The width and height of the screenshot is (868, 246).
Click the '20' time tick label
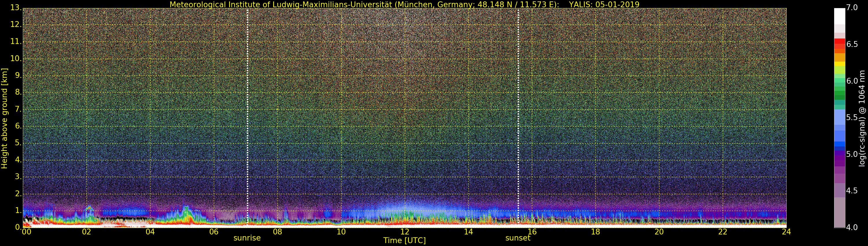659,232
